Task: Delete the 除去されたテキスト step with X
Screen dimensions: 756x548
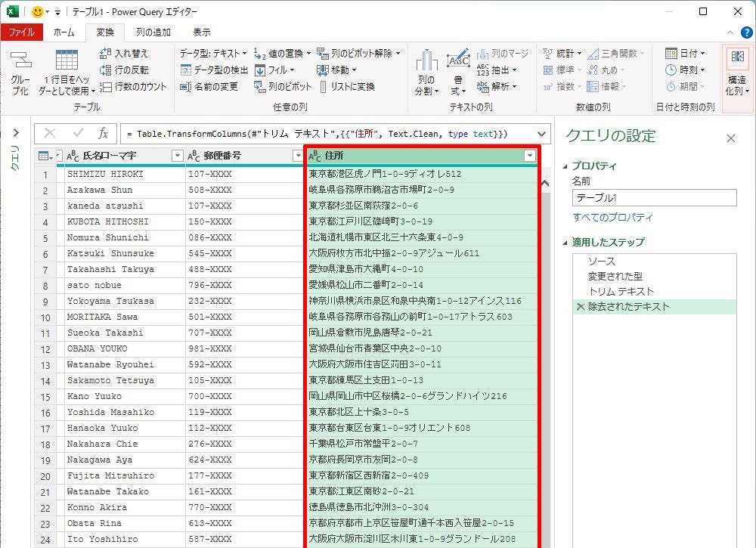Action: click(x=580, y=307)
